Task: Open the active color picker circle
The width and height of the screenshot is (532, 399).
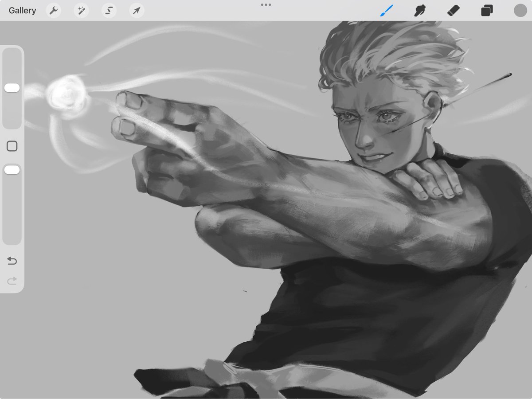Action: [x=520, y=11]
